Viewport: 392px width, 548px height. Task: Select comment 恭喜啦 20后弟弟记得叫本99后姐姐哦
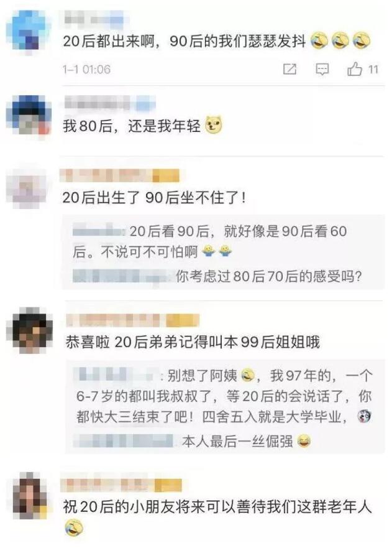click(x=193, y=342)
